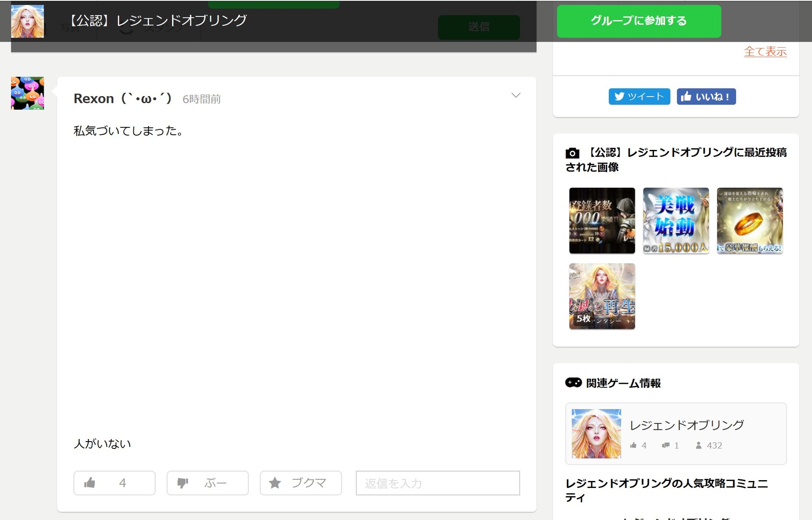Click the camera icon beside recent images heading
The height and width of the screenshot is (520, 812).
(572, 153)
